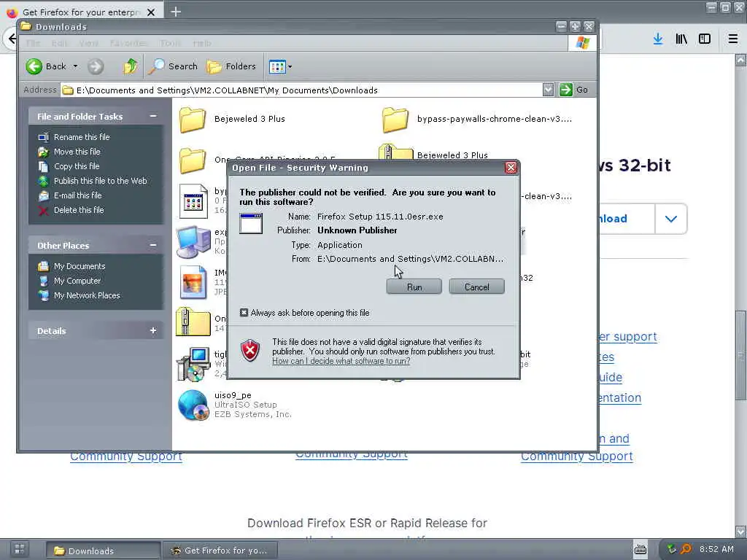
Task: Open leftmost Community Support link on Firefox page
Action: (x=125, y=456)
